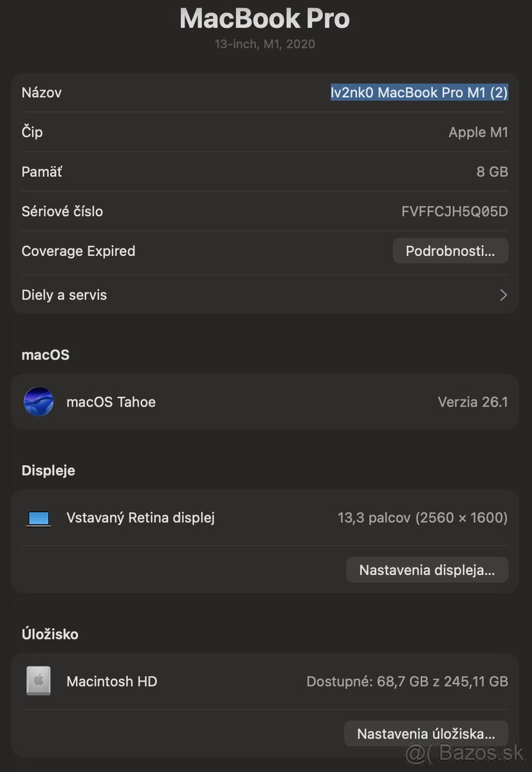Click the display resolution 2560 × 1600 text
Image resolution: width=532 pixels, height=772 pixels.
(x=461, y=517)
